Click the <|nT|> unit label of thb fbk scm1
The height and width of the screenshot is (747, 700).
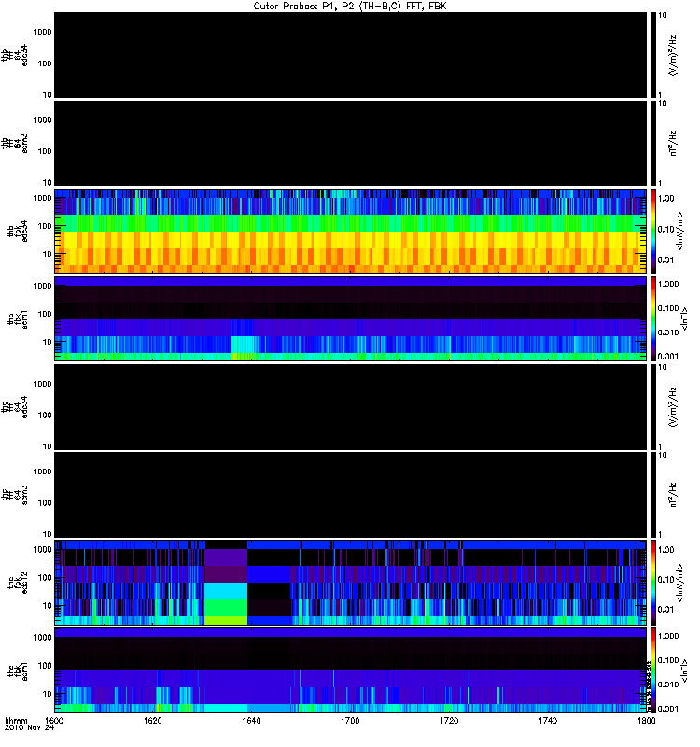pyautogui.click(x=684, y=319)
